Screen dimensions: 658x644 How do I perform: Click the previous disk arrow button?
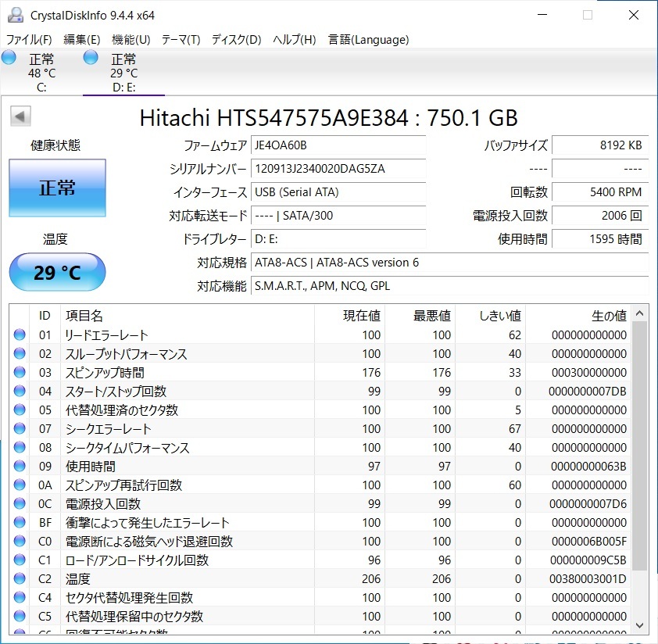20,116
